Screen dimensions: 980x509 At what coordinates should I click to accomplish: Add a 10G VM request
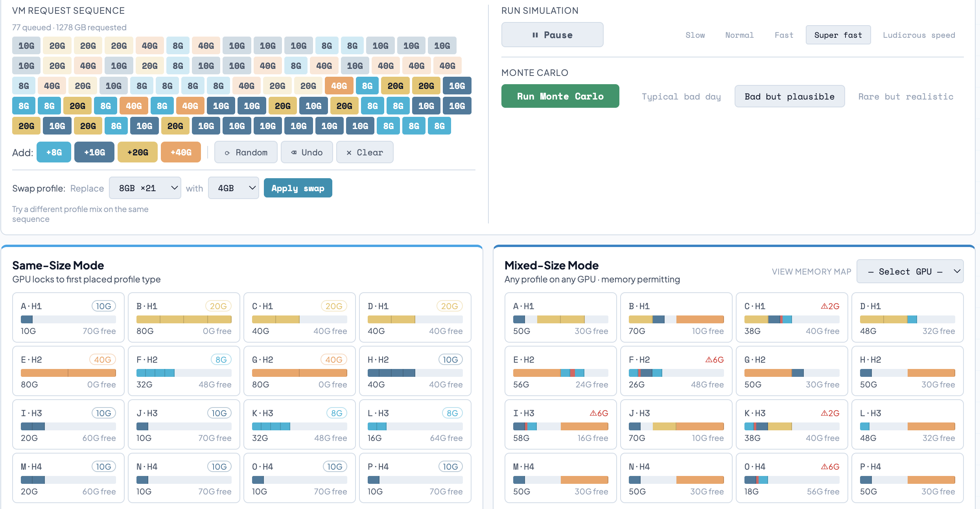94,153
